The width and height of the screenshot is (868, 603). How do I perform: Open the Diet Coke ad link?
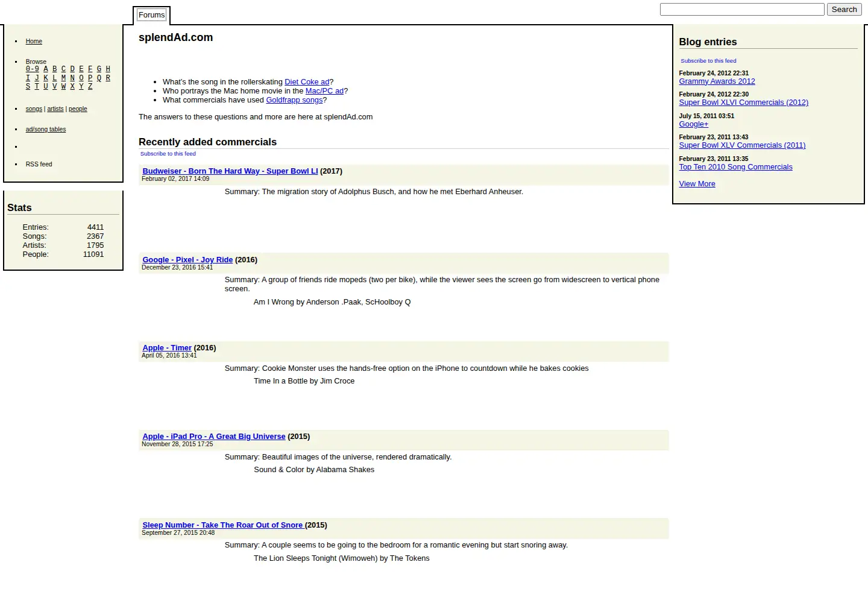(307, 82)
